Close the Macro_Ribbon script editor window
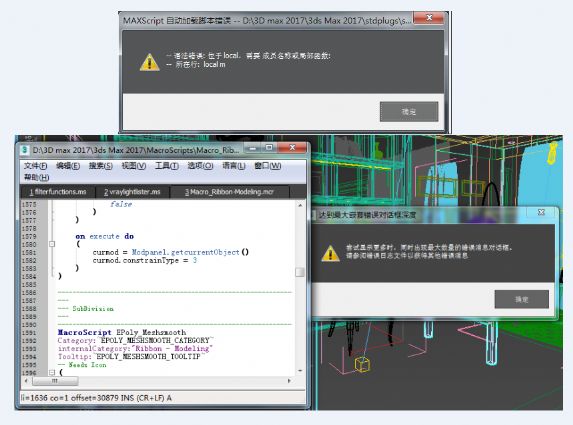The width and height of the screenshot is (573, 425). [292, 148]
